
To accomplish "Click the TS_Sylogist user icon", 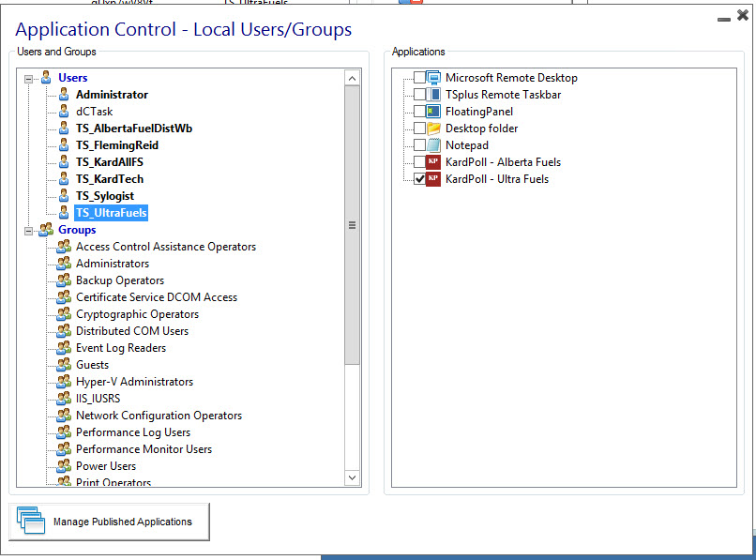I will (64, 196).
